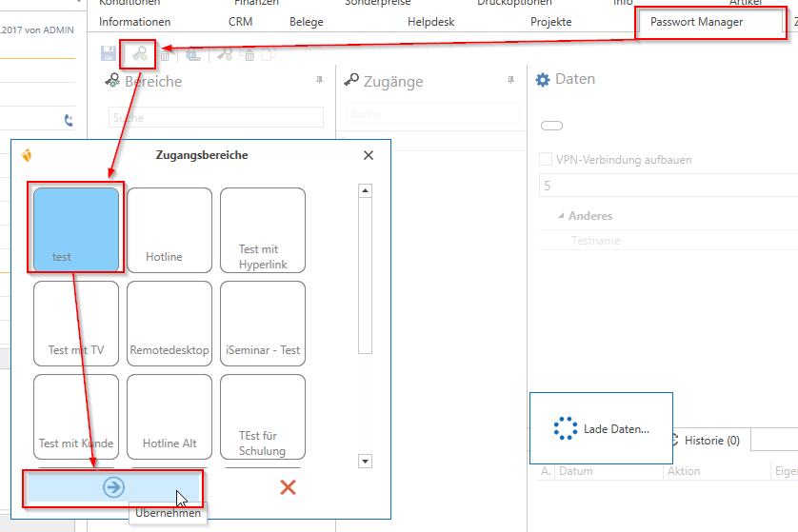Enable VPN-Verbindung aufbauen checkbox
The height and width of the screenshot is (532, 798).
click(546, 160)
